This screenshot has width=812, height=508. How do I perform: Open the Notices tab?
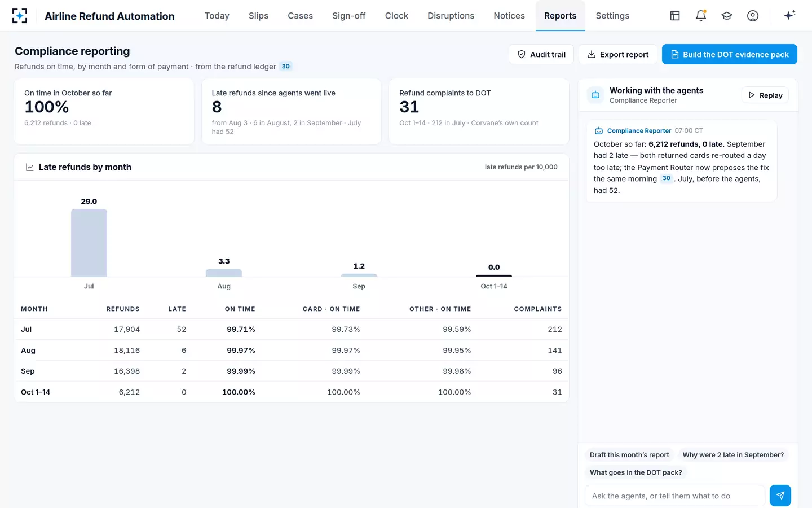click(x=509, y=16)
